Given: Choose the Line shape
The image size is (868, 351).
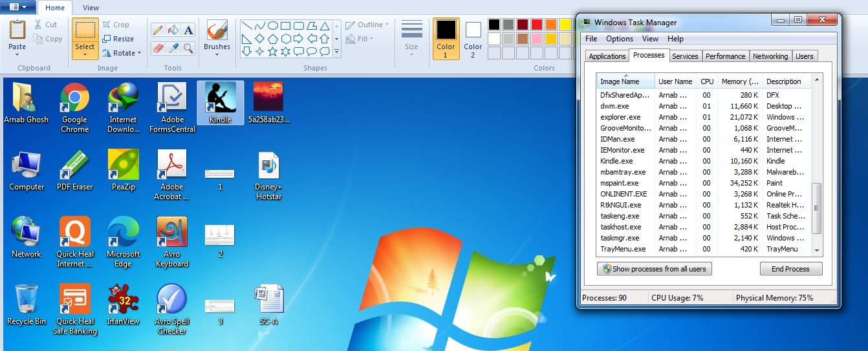Looking at the screenshot, I should 246,27.
